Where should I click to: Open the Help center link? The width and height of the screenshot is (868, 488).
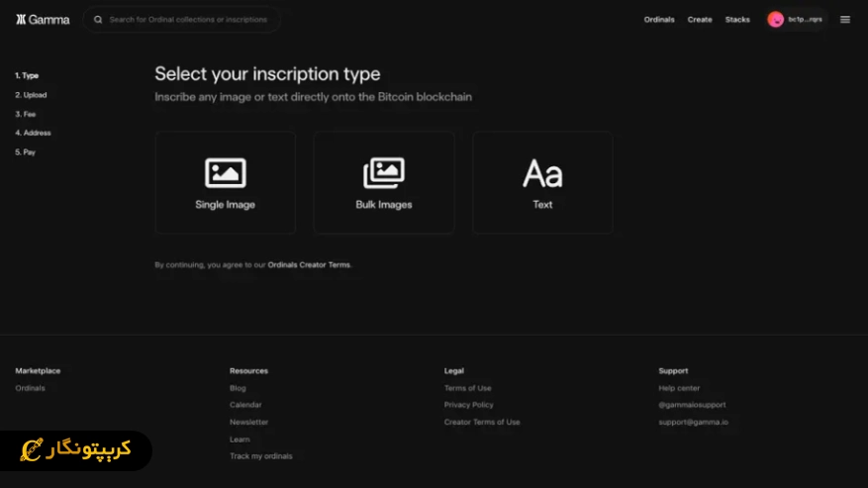pyautogui.click(x=679, y=388)
